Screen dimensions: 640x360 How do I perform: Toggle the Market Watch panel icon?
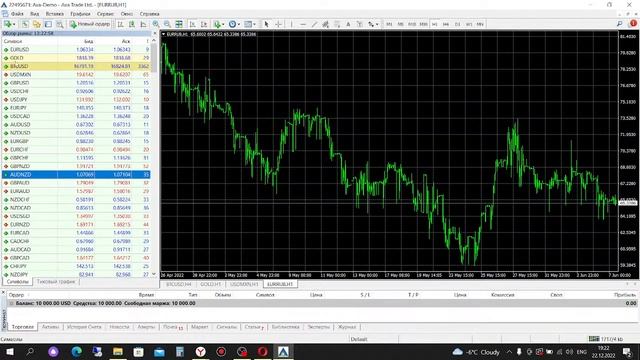click(x=25, y=24)
